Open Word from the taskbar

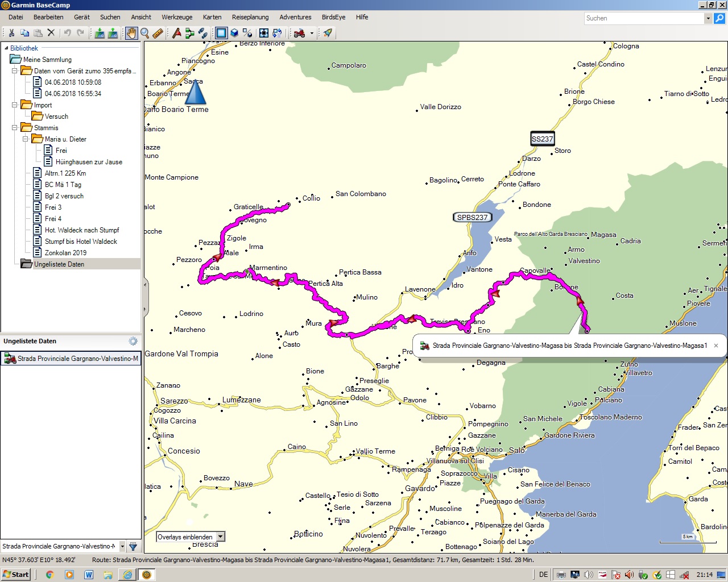click(x=89, y=575)
